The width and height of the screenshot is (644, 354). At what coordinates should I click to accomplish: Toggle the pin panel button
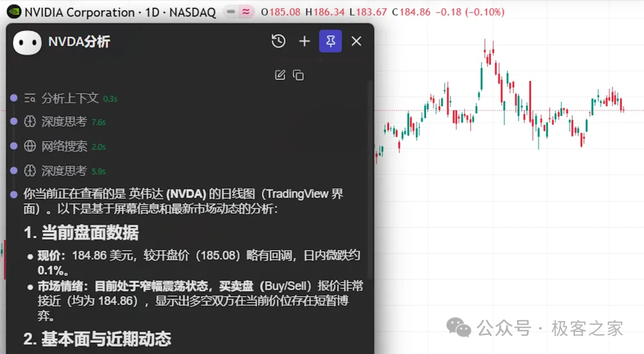[330, 41]
